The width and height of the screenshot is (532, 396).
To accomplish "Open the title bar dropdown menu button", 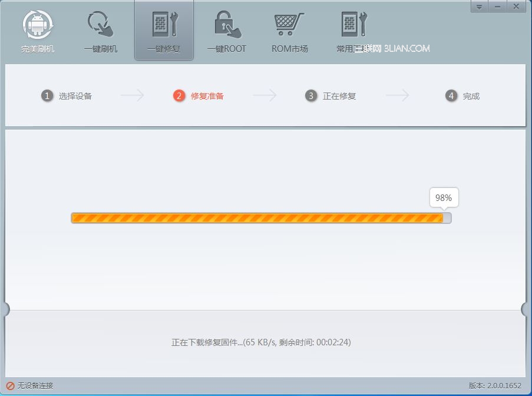I will tap(479, 6).
